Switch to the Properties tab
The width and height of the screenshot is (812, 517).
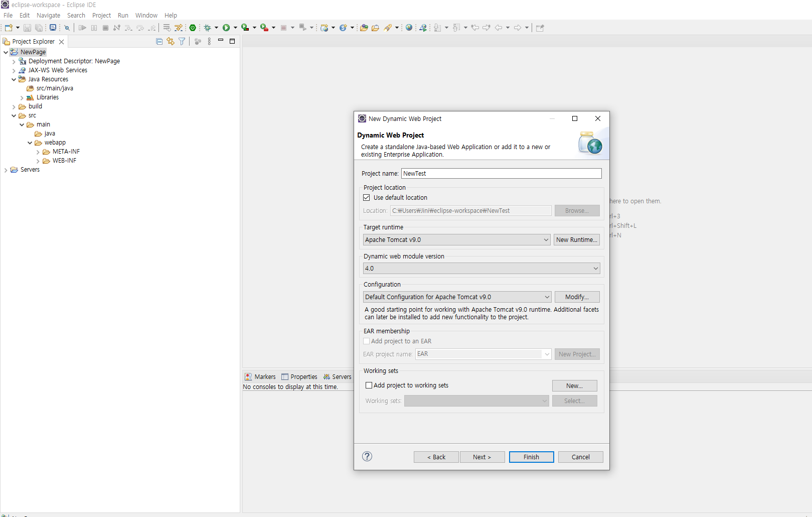pos(299,377)
